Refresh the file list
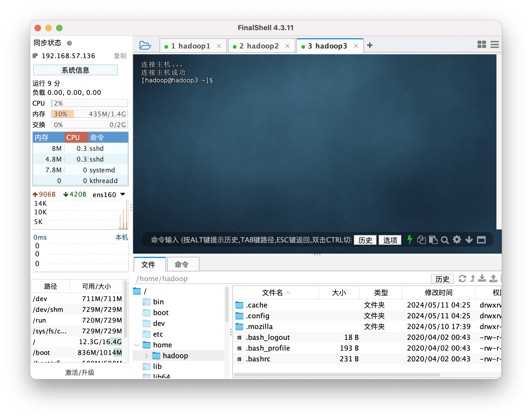Image resolution: width=532 pixels, height=419 pixels. click(462, 278)
